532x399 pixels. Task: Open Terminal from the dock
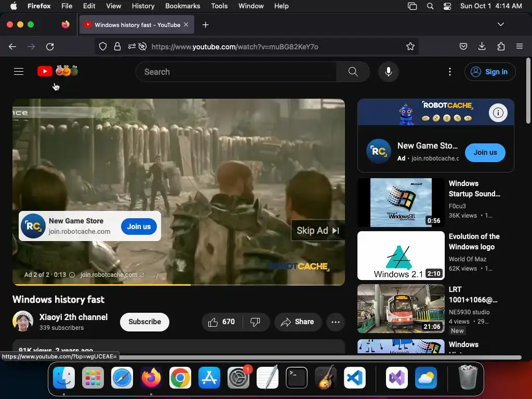point(297,378)
